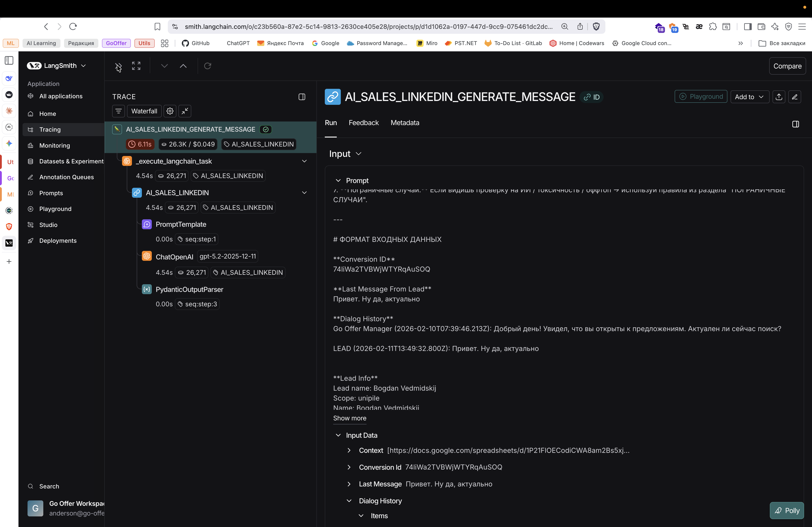
Task: Click the refresh trace icon
Action: tap(208, 66)
